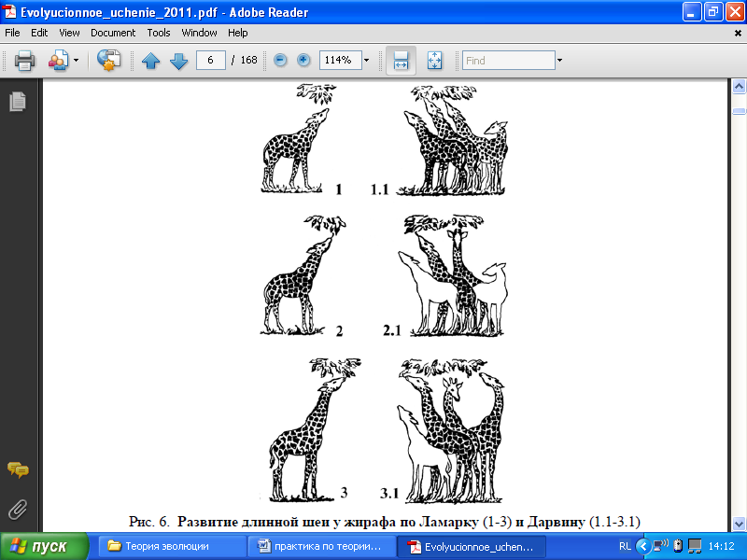The height and width of the screenshot is (560, 747).
Task: Go to previous page with up arrow
Action: click(151, 61)
